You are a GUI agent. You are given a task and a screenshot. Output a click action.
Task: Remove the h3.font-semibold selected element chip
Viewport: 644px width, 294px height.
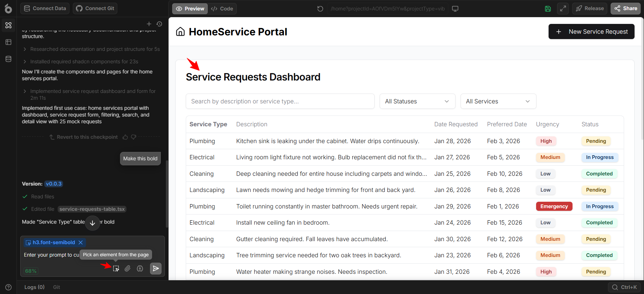(x=81, y=242)
